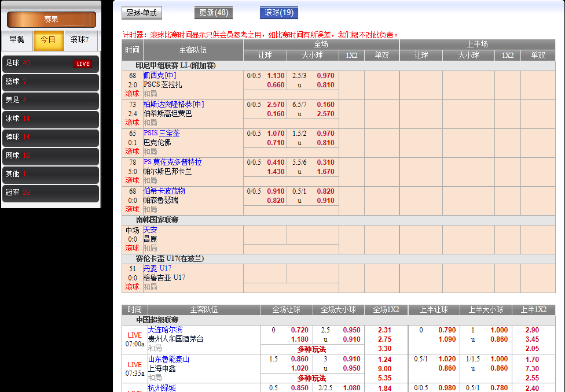This screenshot has height=392, width=565.
Task: Pick 帕尔斯巴邦卡兰 handicap odds 1.430
Action: (276, 172)
